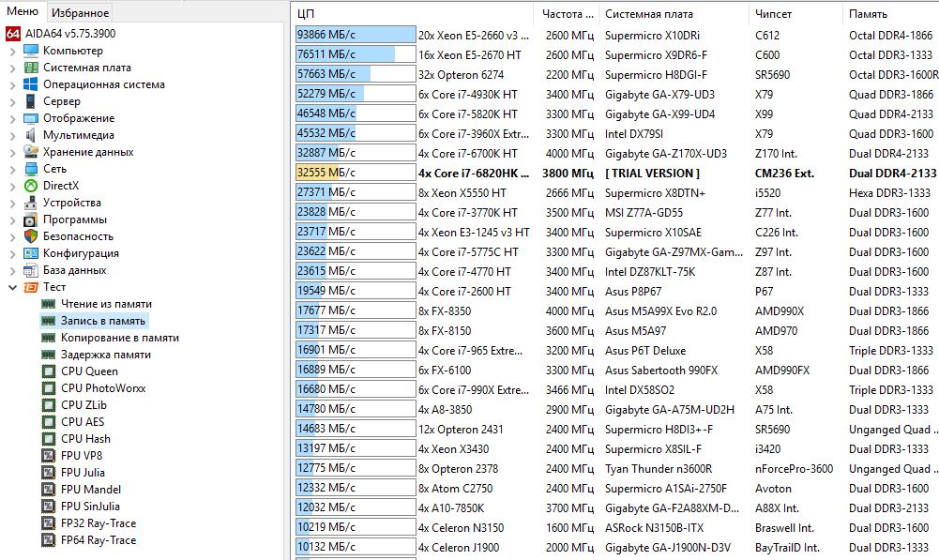Click the Чтение из памяти memory icon

click(x=49, y=304)
